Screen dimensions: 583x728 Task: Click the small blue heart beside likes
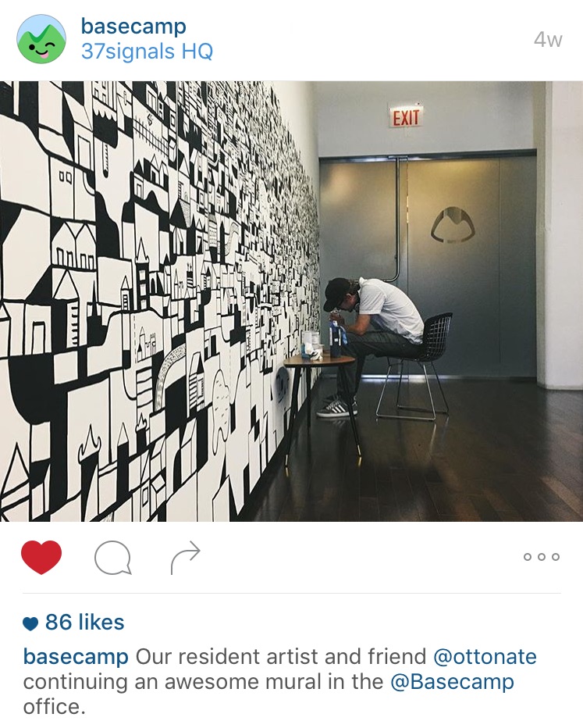click(30, 623)
